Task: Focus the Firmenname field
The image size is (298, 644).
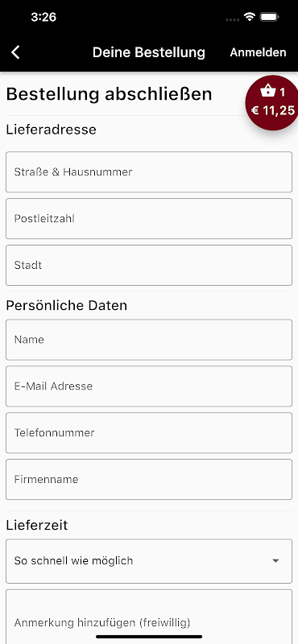Action: pos(149,479)
